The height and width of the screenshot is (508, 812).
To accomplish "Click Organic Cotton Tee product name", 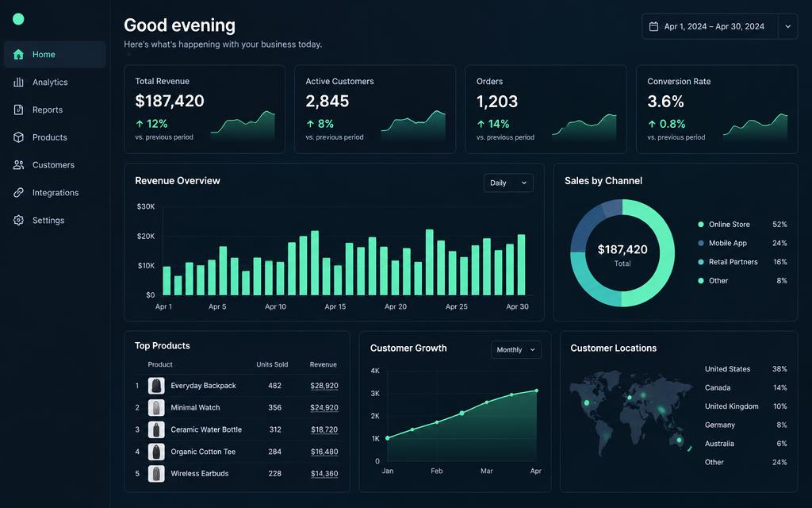I will (x=203, y=452).
